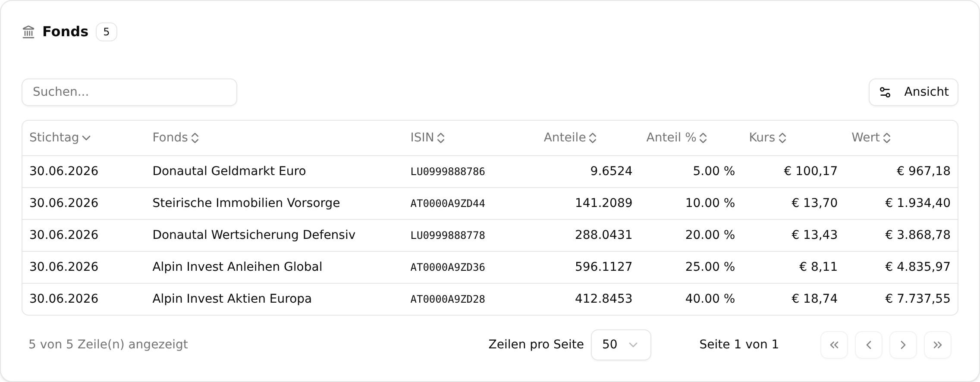The image size is (980, 382).
Task: Click the value € 3.868,78
Action: pos(917,235)
